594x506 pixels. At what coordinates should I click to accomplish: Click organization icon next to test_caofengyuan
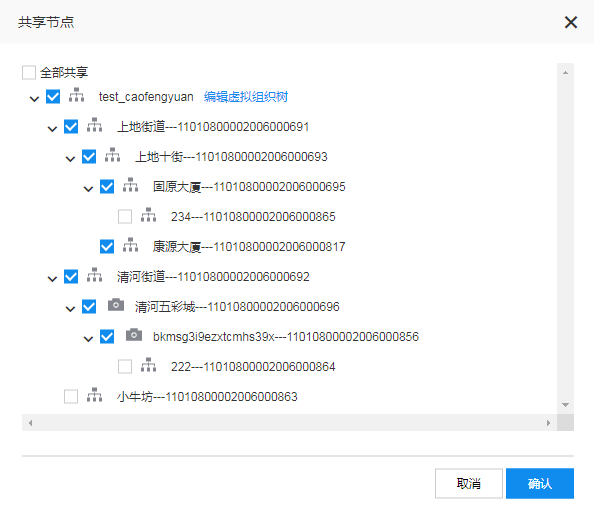[x=77, y=95]
